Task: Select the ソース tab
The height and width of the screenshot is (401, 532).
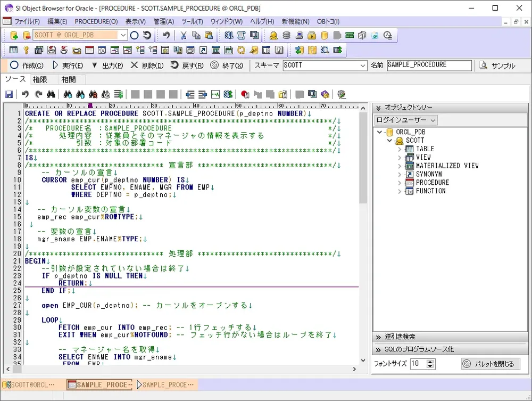Action: pos(15,79)
